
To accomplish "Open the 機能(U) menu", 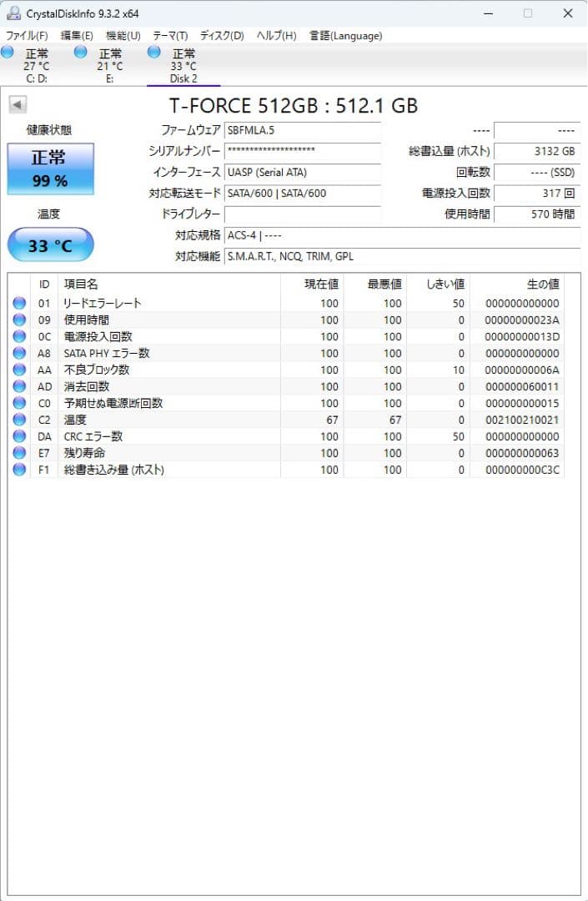I will [x=123, y=36].
